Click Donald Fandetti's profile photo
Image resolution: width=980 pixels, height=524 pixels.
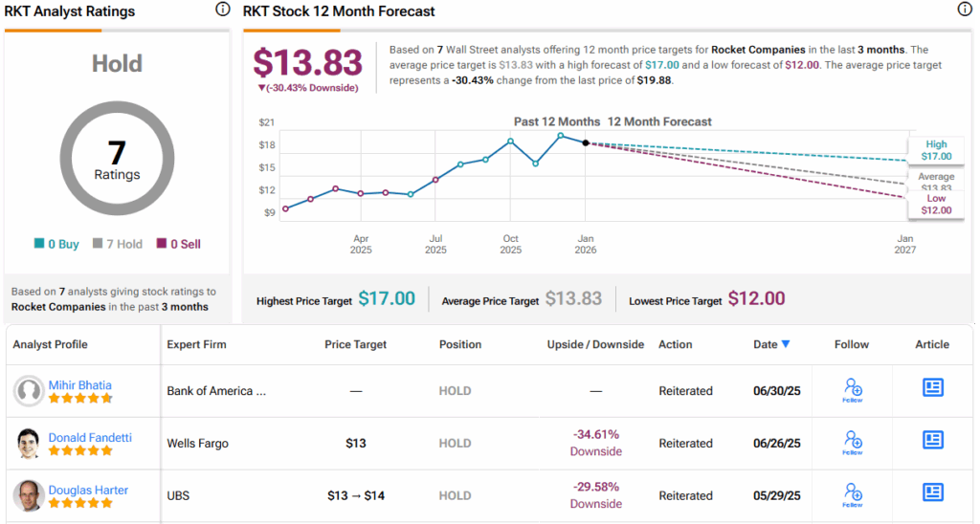30,444
